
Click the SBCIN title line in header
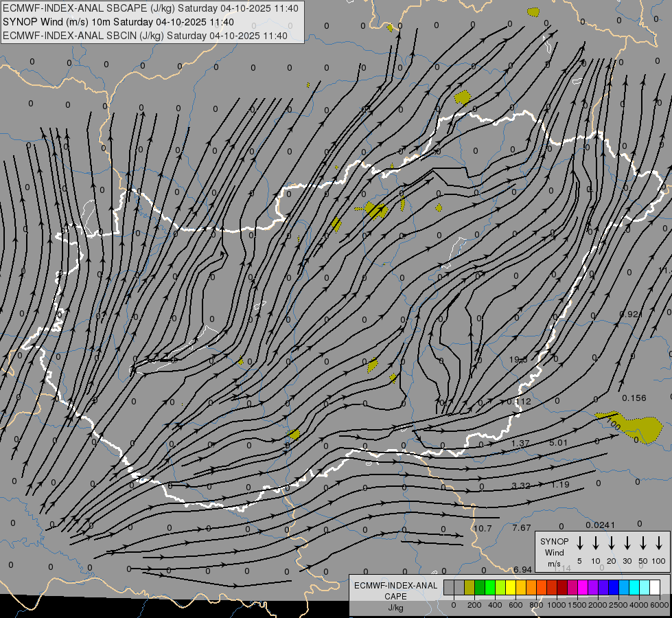click(145, 36)
